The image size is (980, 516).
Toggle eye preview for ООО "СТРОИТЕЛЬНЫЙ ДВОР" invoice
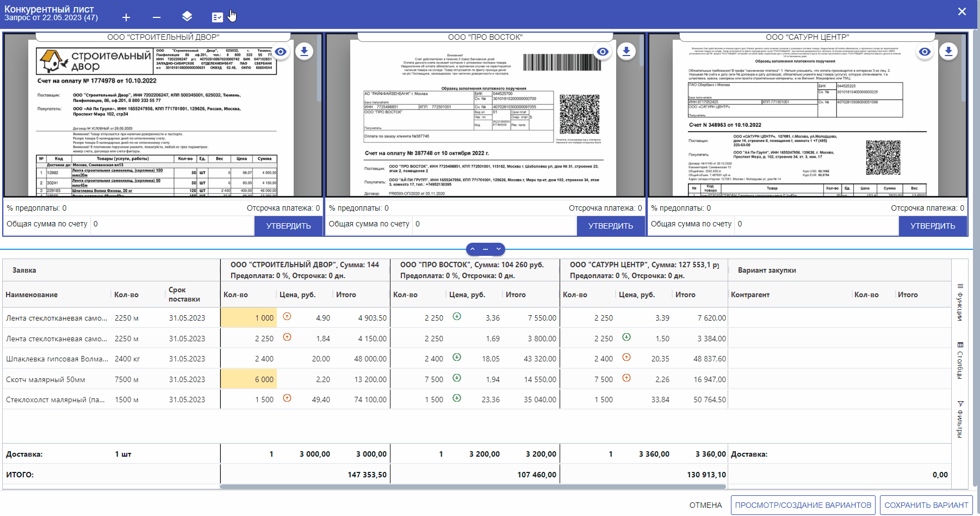281,52
